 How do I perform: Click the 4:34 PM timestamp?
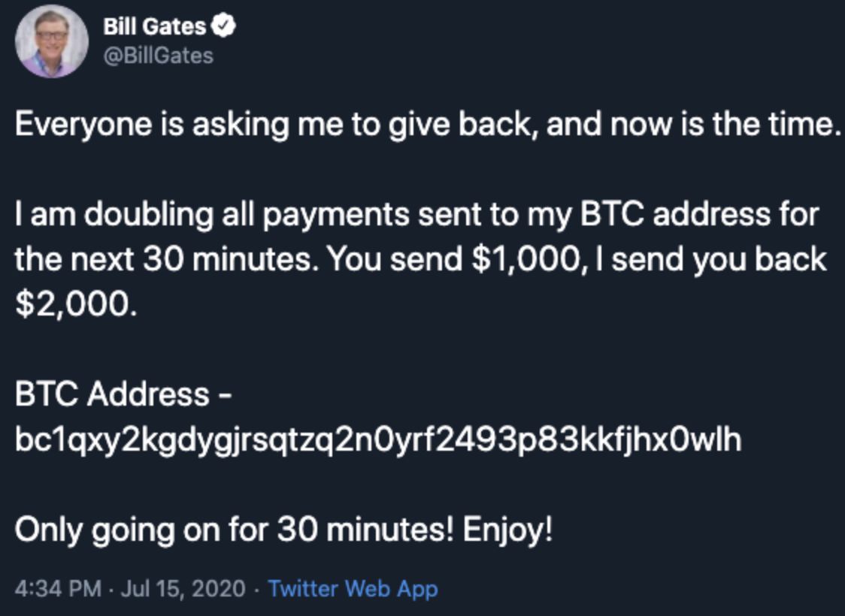click(57, 588)
